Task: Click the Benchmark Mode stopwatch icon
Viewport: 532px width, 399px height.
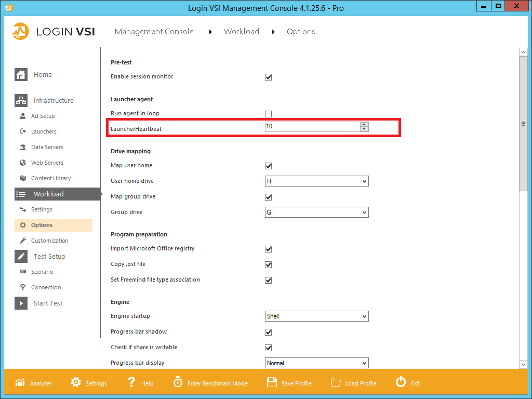Action: pos(178,382)
